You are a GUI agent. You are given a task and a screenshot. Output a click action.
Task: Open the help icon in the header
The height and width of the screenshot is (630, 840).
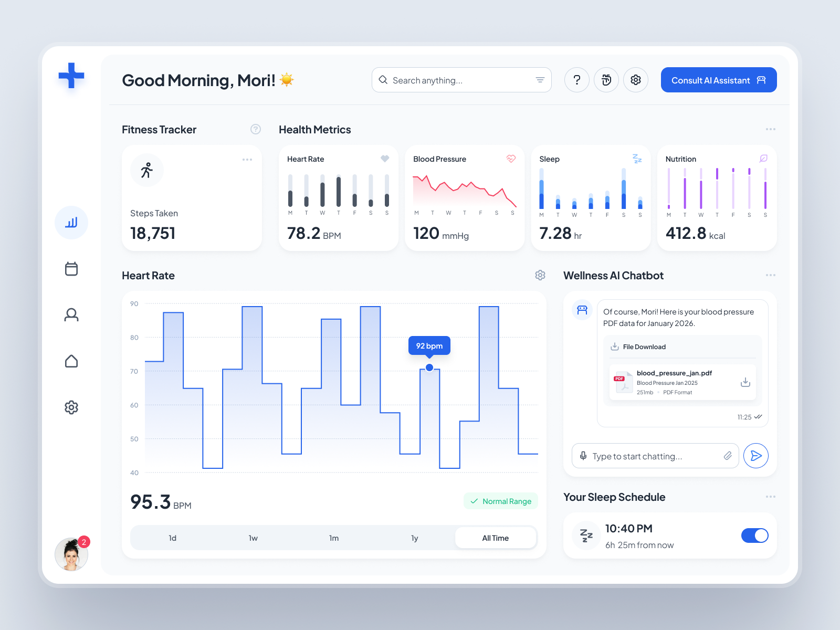[576, 80]
